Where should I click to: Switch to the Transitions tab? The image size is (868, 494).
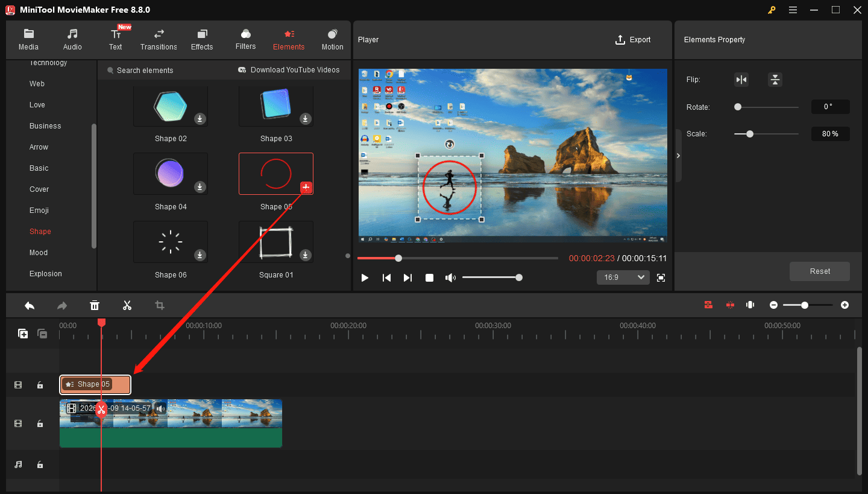point(159,40)
